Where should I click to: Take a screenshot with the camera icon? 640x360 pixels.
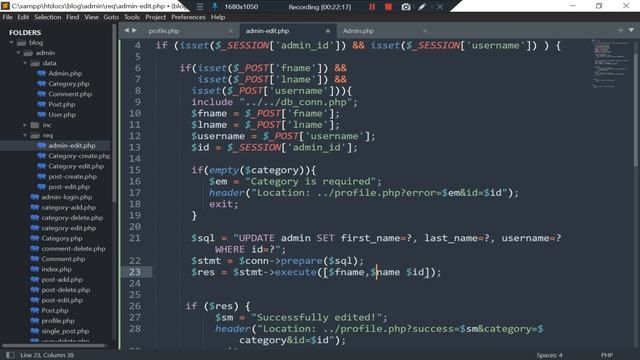[x=406, y=7]
